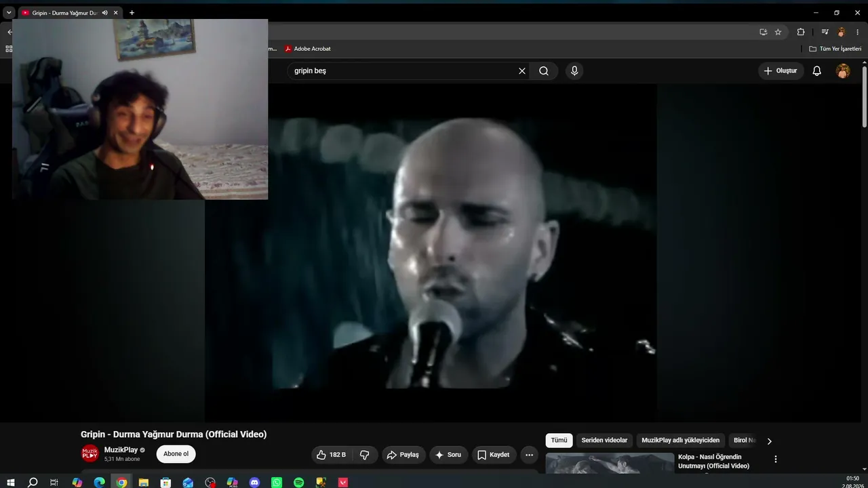This screenshot has height=488, width=868.
Task: Click the 'Oluştur' create button
Action: point(781,70)
